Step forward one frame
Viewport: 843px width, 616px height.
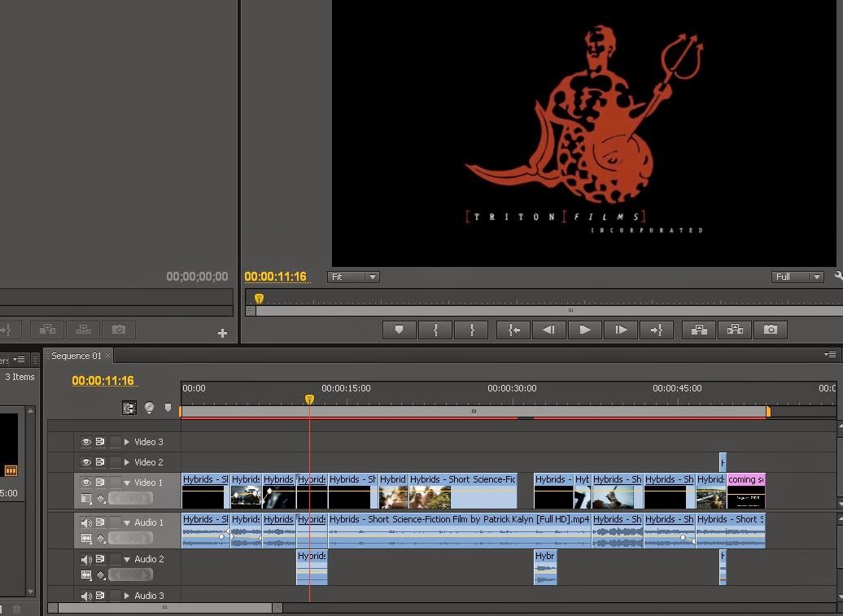coord(621,330)
